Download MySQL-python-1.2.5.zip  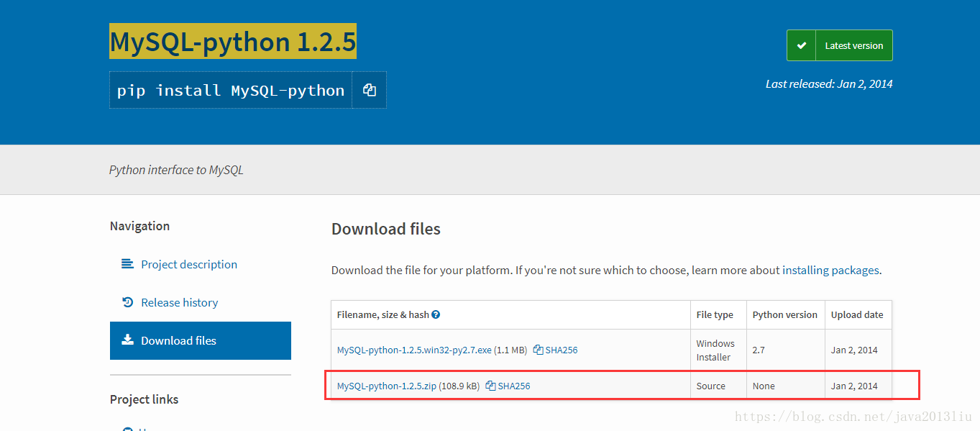387,386
